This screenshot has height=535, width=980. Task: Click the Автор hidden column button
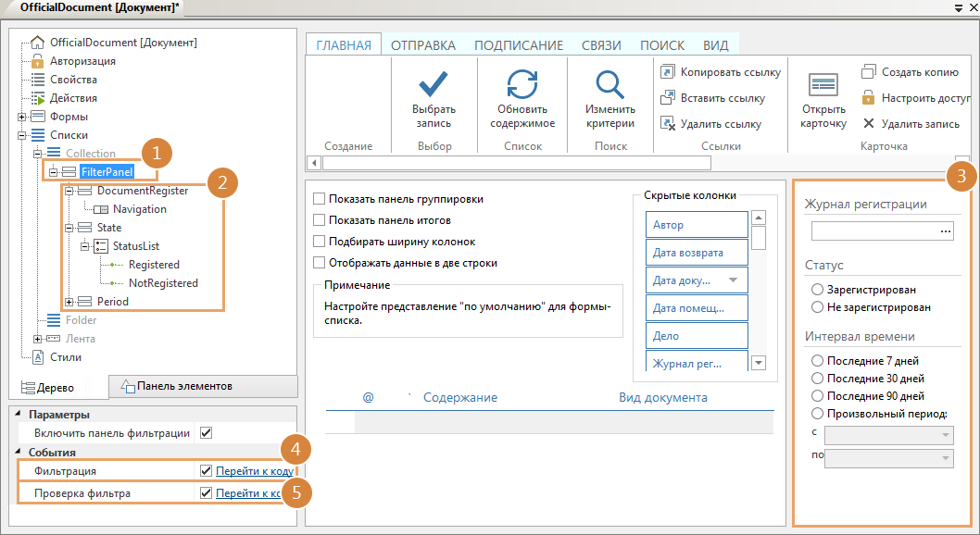click(x=696, y=225)
